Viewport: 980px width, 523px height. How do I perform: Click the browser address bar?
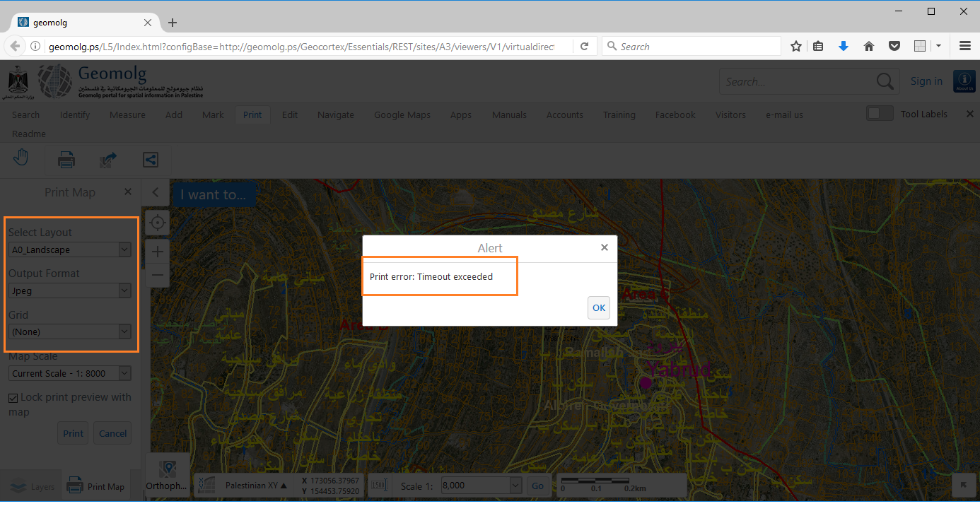(301, 46)
